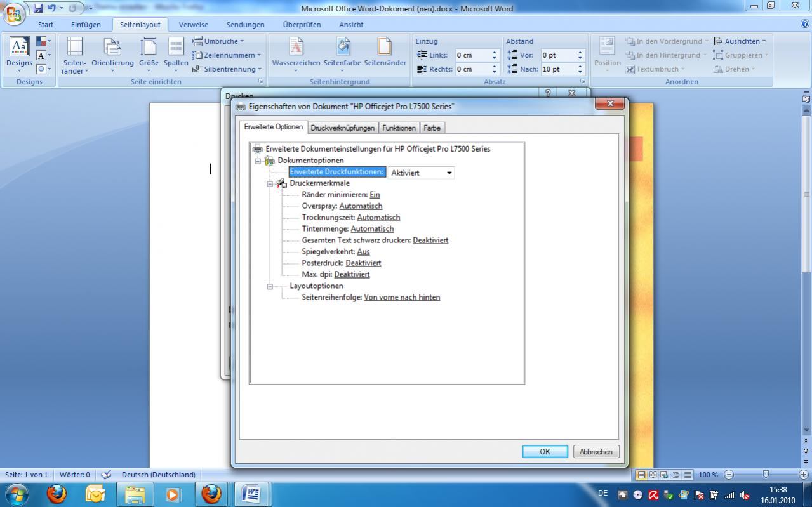Screen dimensions: 812x507
Task: Collapse the Druckermerkmale tree node
Action: coord(270,183)
